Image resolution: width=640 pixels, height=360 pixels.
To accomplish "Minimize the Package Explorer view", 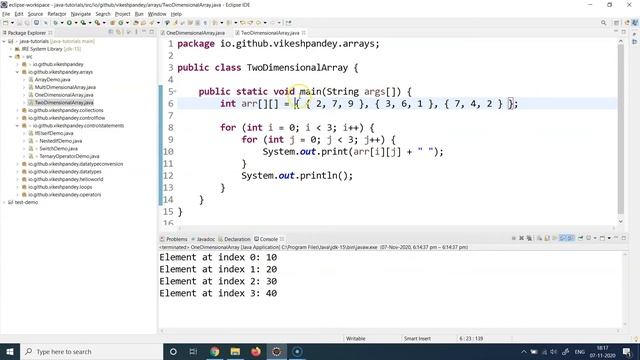I will coord(144,32).
